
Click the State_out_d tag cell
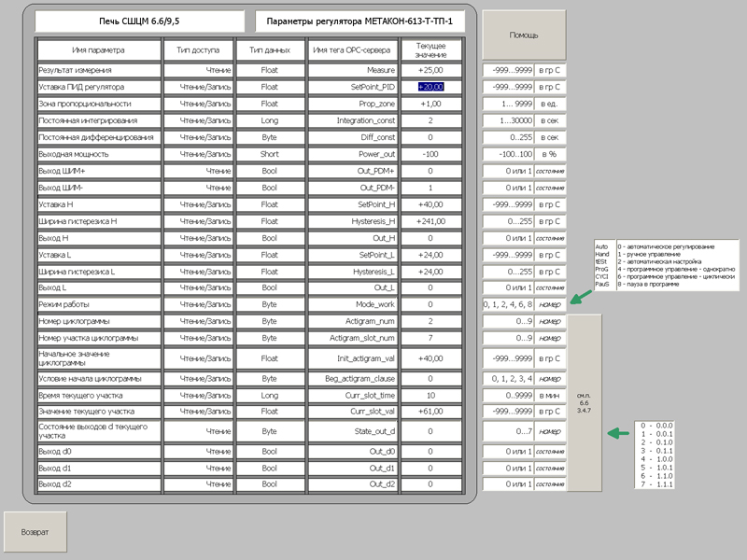click(x=352, y=431)
